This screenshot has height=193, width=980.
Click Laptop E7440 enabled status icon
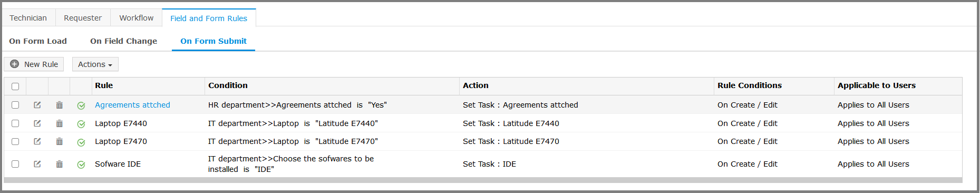click(x=81, y=124)
